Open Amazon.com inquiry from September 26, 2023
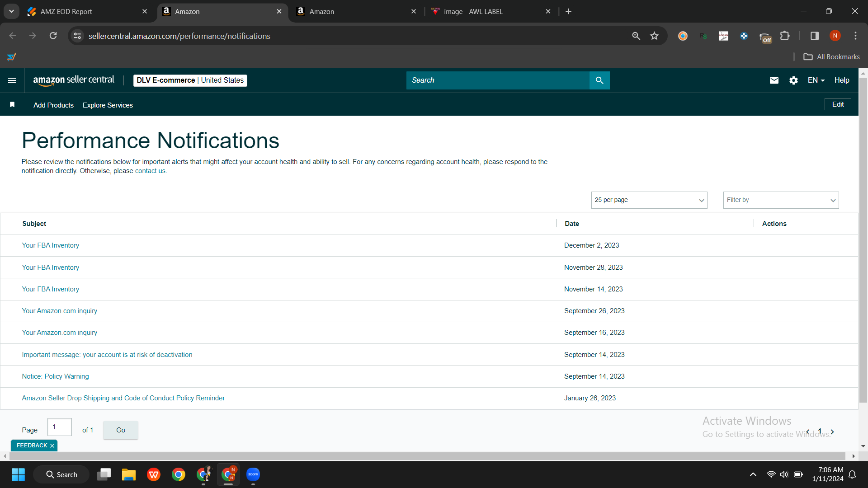This screenshot has width=868, height=488. coord(60,311)
